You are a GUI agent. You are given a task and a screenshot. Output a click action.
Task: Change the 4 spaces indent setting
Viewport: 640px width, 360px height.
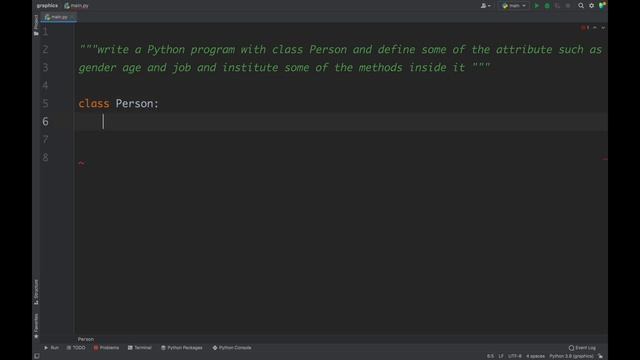point(535,356)
